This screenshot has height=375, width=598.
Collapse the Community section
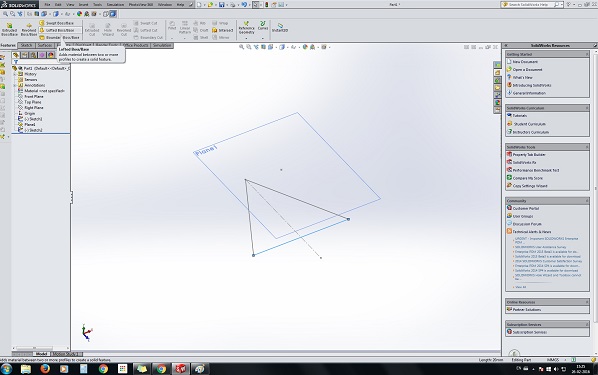(x=587, y=201)
